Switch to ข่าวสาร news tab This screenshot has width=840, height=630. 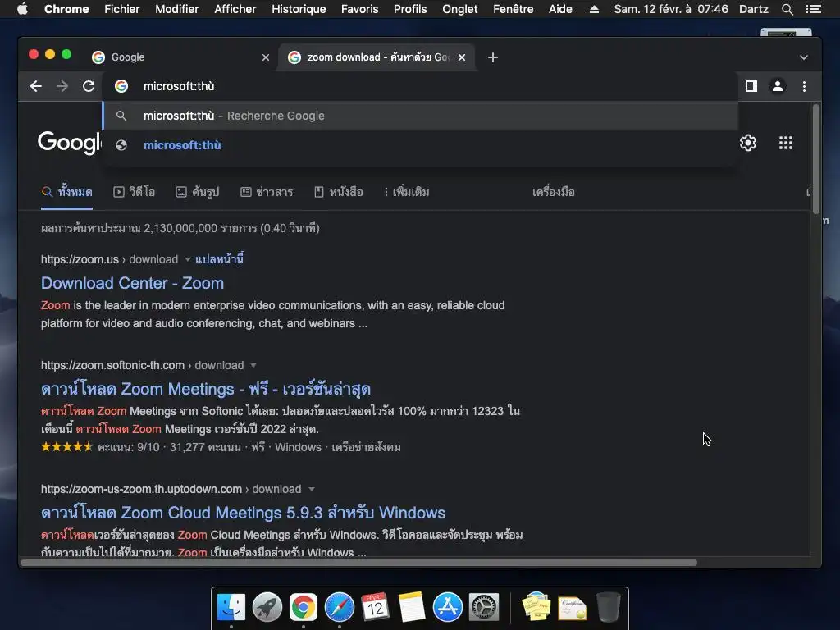pos(267,192)
